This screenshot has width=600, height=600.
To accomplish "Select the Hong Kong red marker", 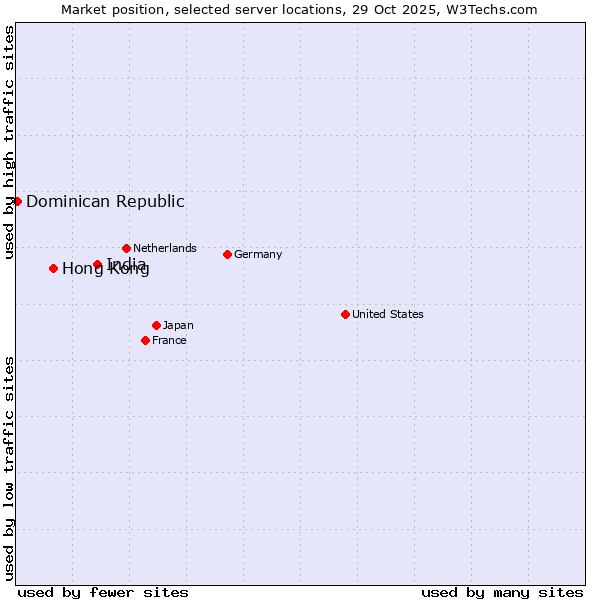I will (53, 268).
